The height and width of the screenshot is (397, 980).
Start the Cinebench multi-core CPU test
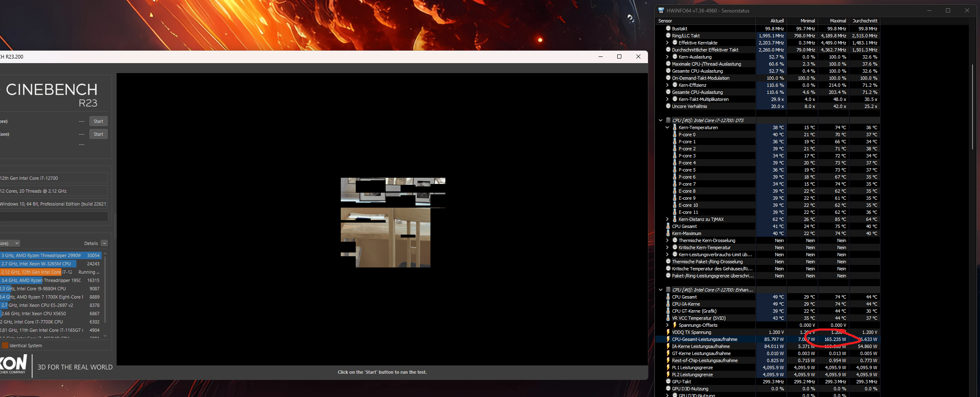click(98, 121)
